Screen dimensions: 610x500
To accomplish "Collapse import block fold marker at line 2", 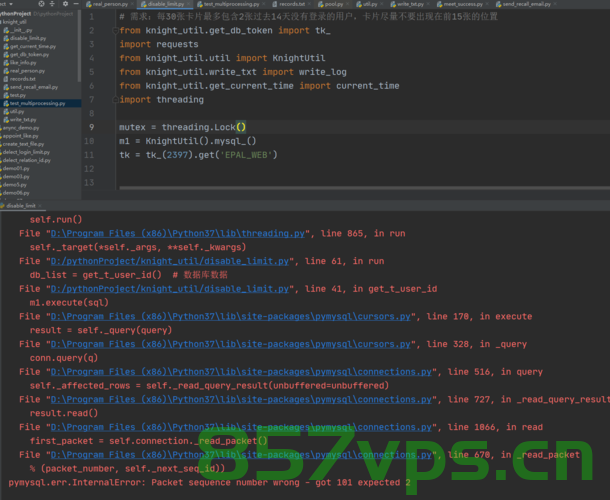I will [115, 30].
